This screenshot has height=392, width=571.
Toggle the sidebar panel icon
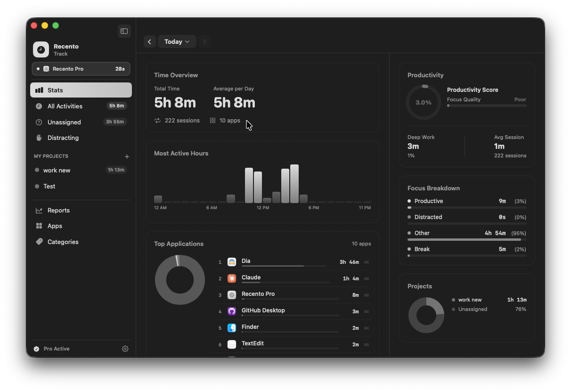click(124, 31)
